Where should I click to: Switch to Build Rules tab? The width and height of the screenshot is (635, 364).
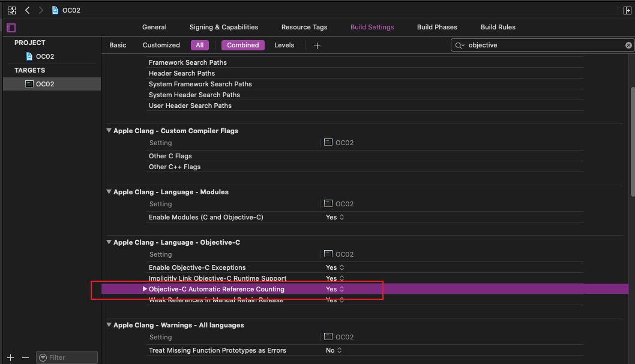498,27
